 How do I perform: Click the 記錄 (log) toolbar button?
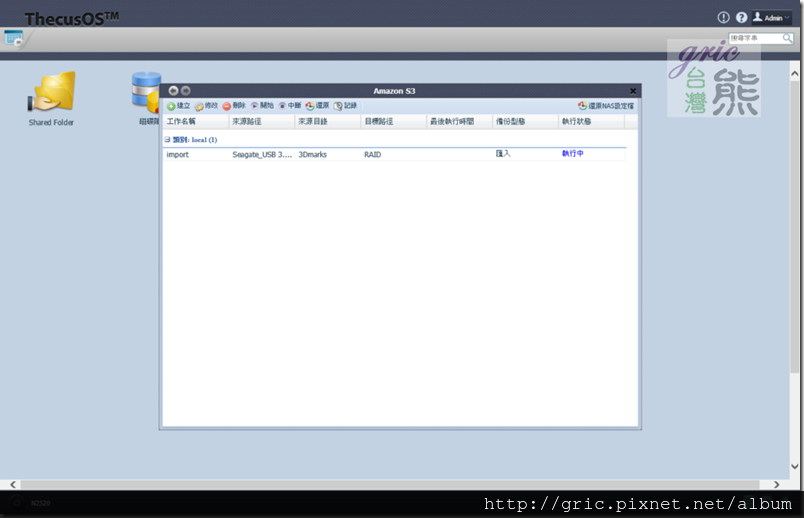click(x=345, y=106)
